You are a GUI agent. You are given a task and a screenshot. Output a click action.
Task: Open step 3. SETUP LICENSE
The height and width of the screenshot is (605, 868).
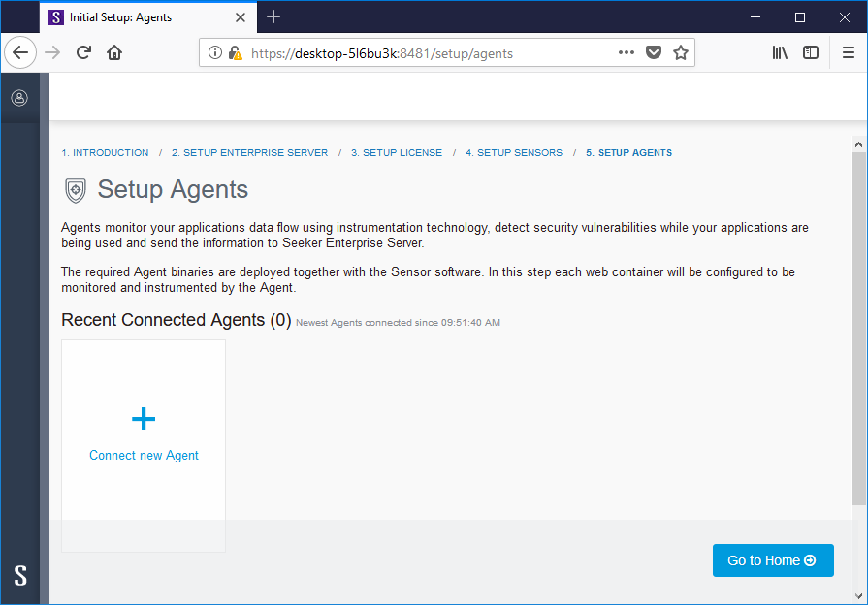tap(396, 152)
